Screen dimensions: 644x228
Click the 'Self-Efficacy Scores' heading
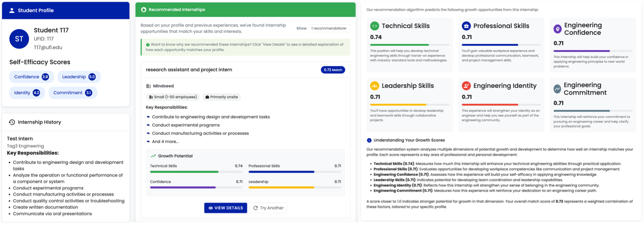(x=40, y=62)
